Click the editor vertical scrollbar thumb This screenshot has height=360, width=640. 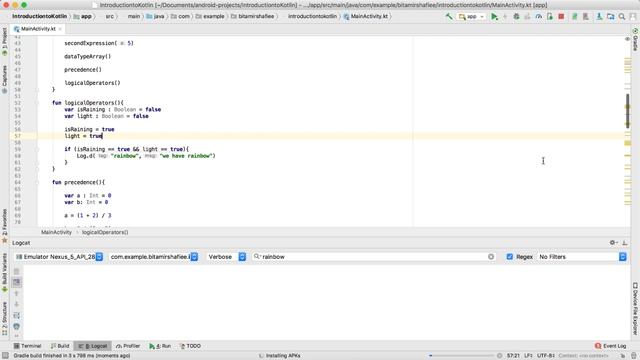(x=628, y=110)
